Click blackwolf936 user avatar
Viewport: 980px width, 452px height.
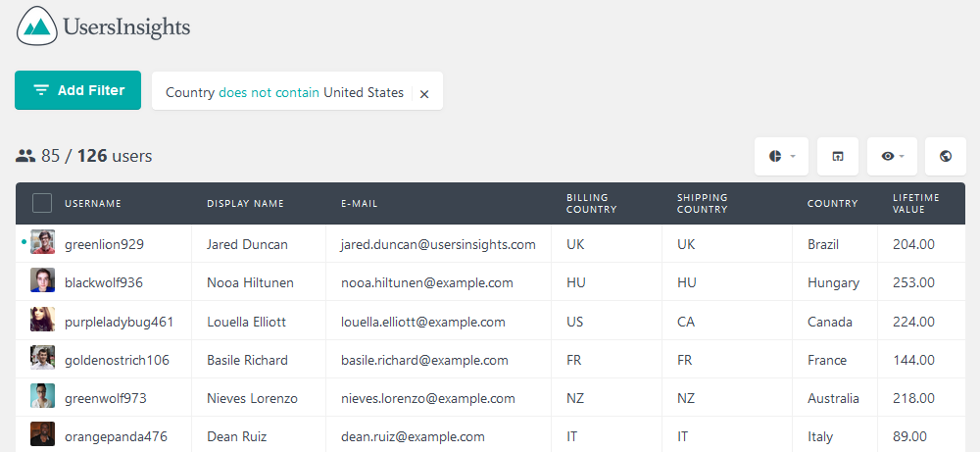point(42,280)
